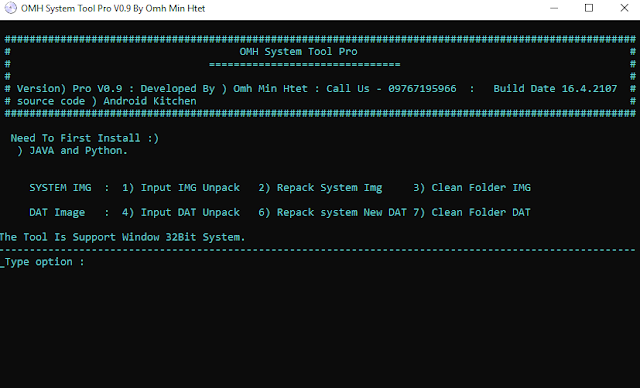Select option 1) Input IMG Unpack text
640x388 pixels.
(181, 188)
